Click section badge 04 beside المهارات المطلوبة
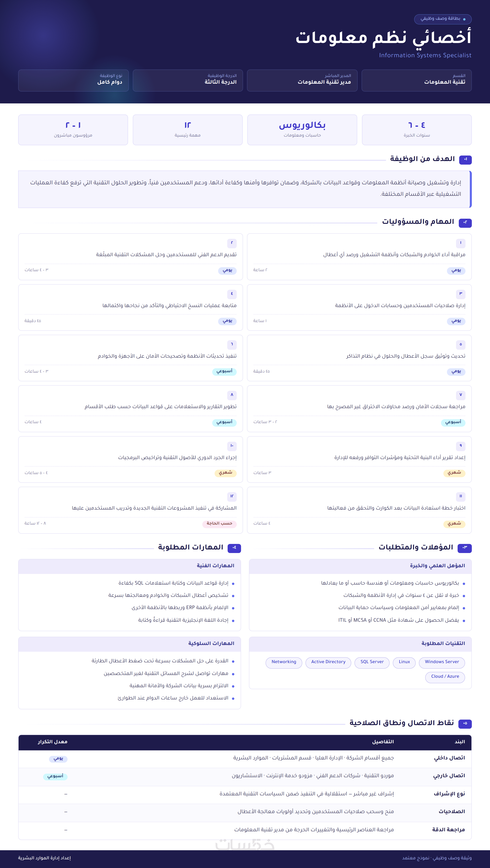 point(234,547)
